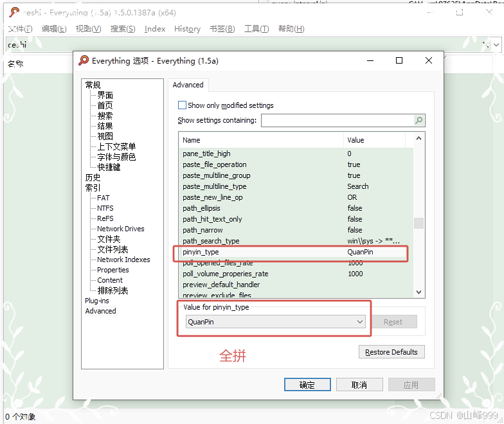Click the settings list scrollbar thumb
504x424 pixels.
419,224
